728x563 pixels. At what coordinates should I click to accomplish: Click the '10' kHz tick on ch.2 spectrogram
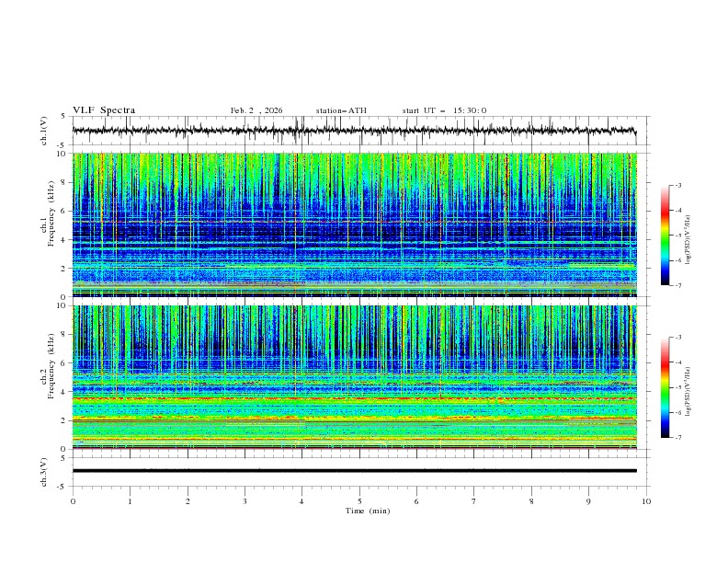63,305
